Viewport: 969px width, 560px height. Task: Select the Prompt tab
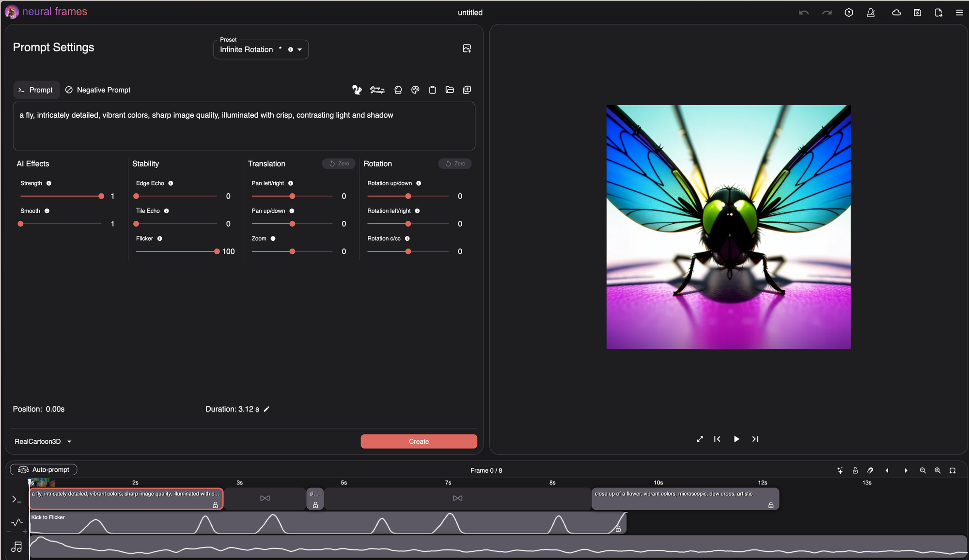36,90
